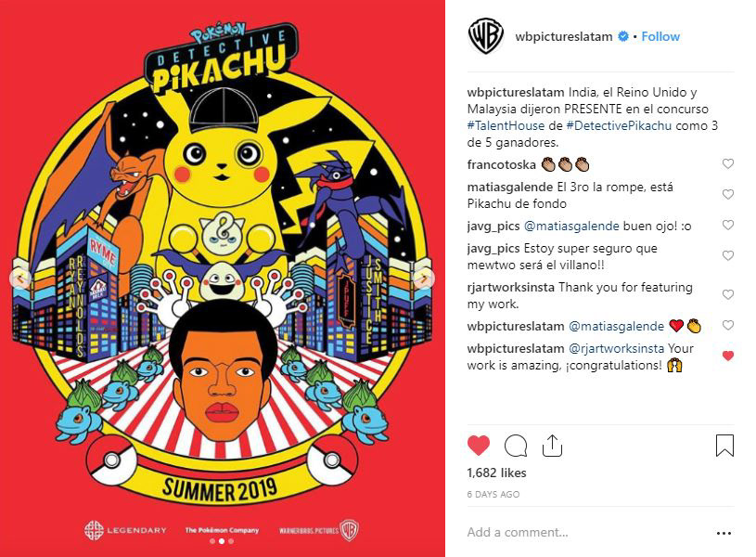Go to next carousel image arrow

coord(424,278)
